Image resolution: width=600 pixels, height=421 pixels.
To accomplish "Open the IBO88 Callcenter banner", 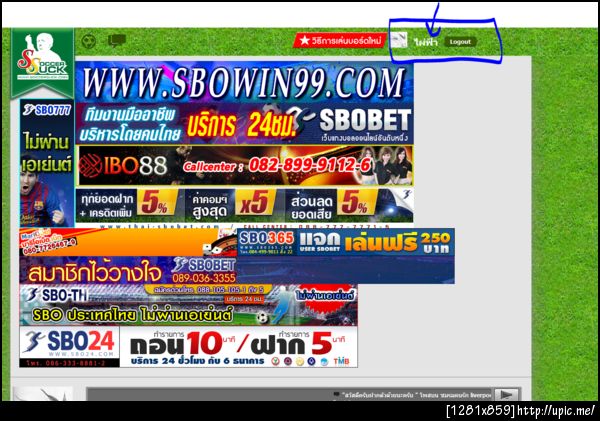I will 245,165.
